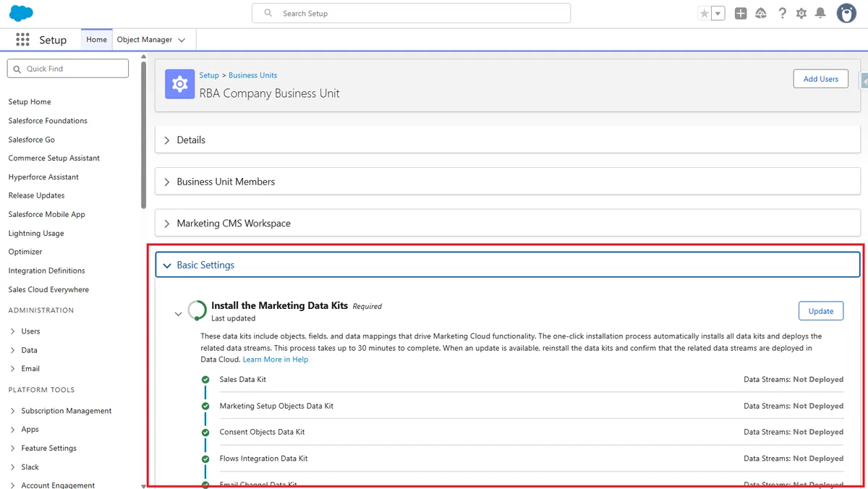Click the Install Data Kits progress ring
The width and height of the screenshot is (868, 489).
point(197,310)
